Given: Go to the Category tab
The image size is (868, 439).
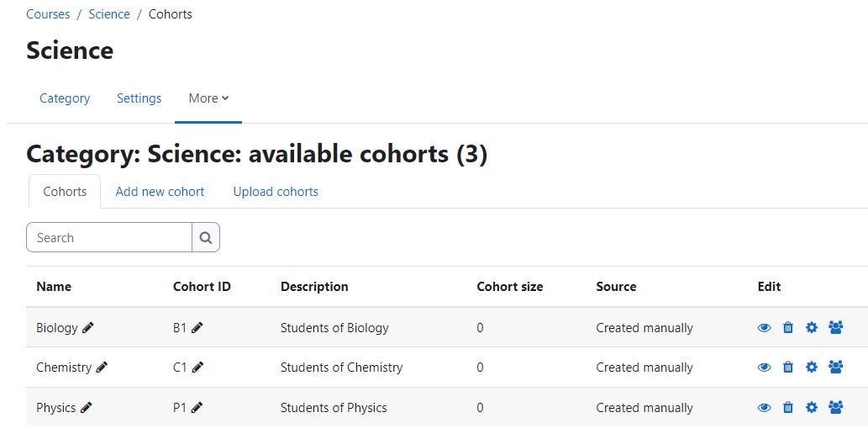Looking at the screenshot, I should (x=65, y=98).
